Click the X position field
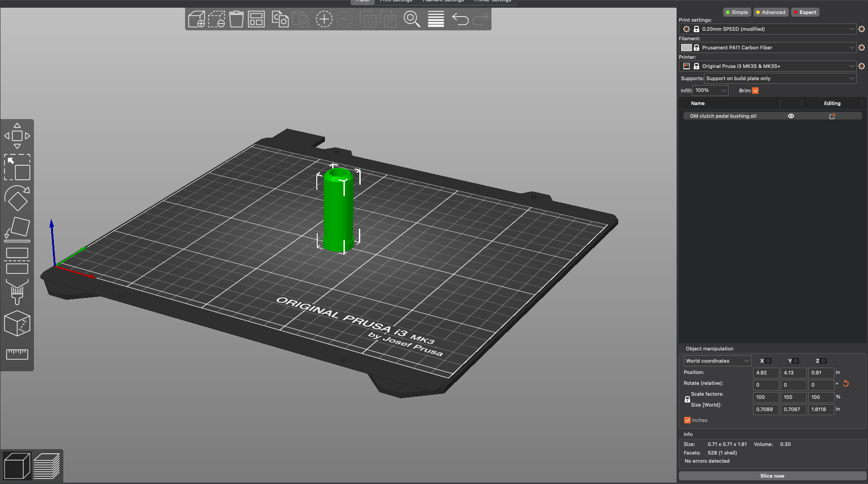Screen dimensions: 868x484 (x=766, y=373)
